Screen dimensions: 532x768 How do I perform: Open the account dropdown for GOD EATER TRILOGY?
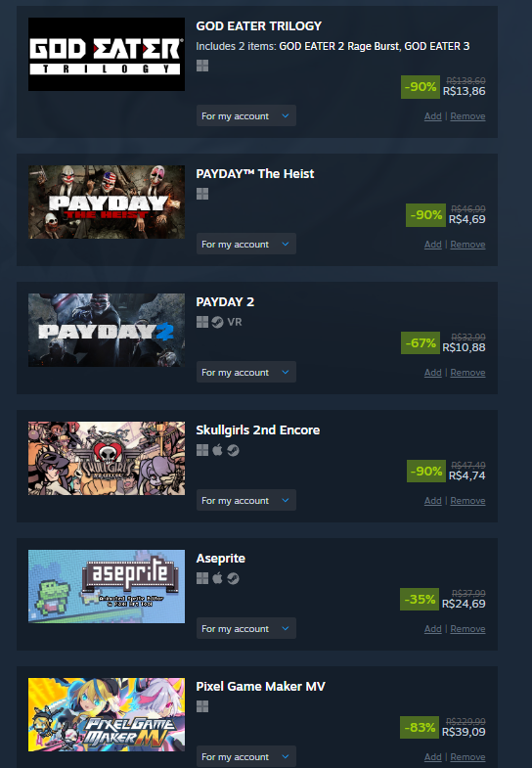(x=246, y=116)
